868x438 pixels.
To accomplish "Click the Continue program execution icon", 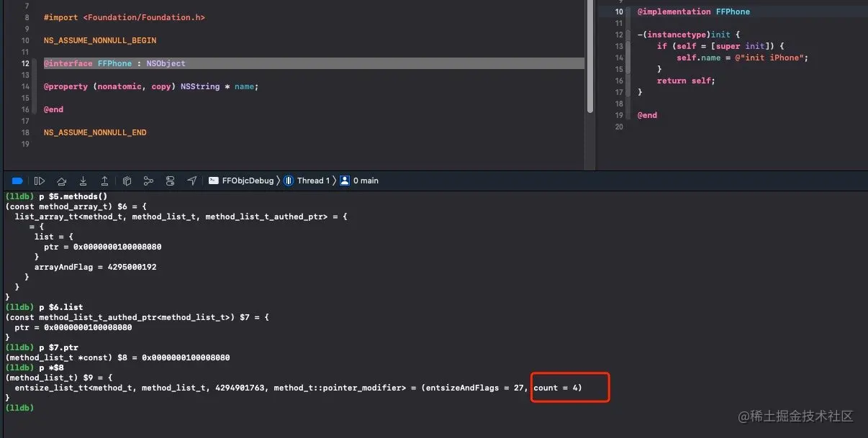I will pos(40,181).
